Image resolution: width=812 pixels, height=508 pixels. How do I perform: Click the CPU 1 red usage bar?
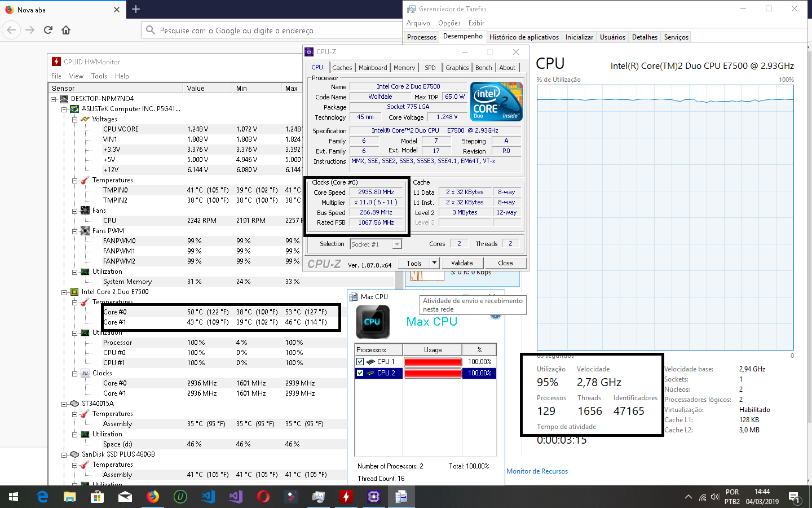pyautogui.click(x=433, y=362)
